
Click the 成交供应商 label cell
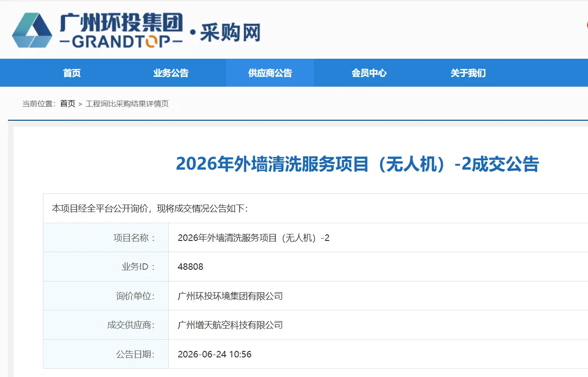tap(106, 325)
